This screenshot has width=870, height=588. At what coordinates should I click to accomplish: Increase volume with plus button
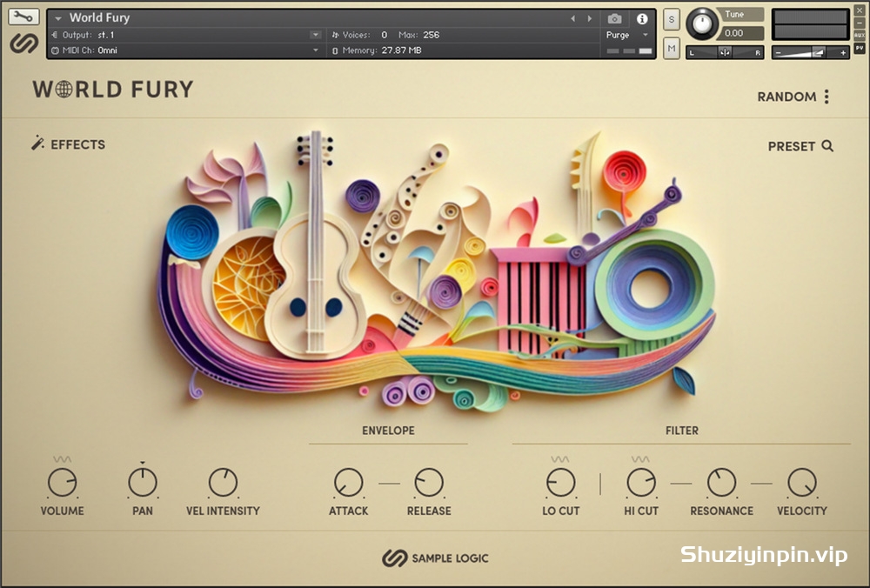[843, 53]
